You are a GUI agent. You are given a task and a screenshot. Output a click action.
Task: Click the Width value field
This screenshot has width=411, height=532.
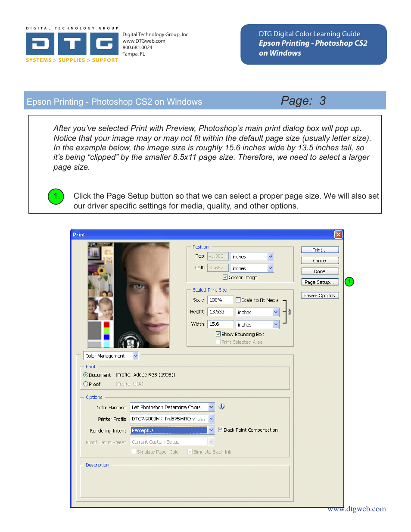[x=220, y=324]
